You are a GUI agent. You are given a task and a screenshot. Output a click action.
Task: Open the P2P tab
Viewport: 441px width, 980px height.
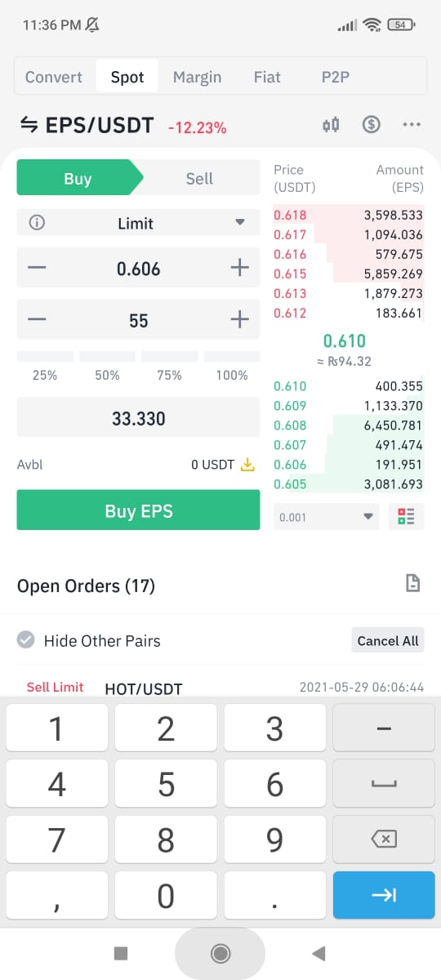[336, 78]
